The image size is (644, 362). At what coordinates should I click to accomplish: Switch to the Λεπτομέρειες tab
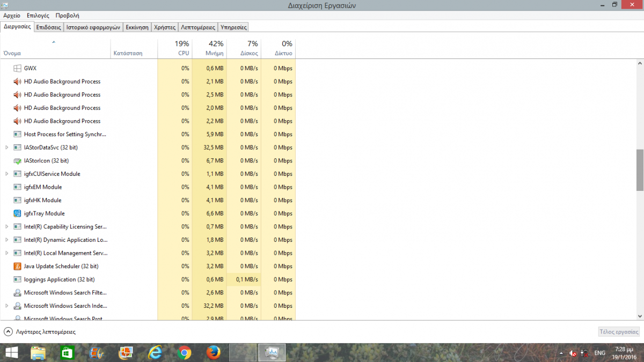pyautogui.click(x=198, y=27)
